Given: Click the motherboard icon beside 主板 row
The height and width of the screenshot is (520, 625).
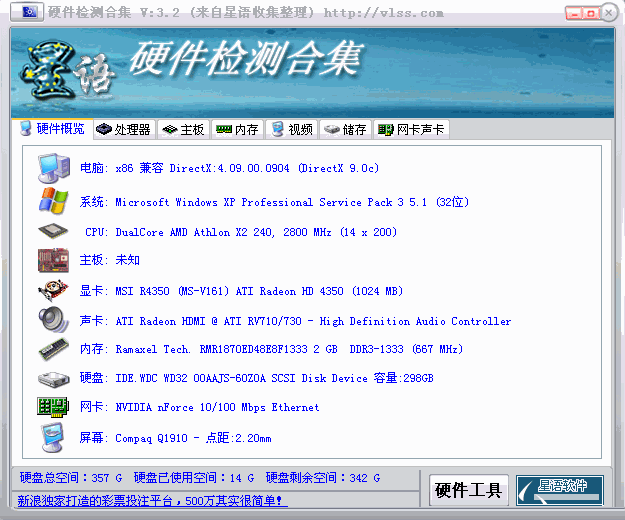Looking at the screenshot, I should (x=53, y=261).
